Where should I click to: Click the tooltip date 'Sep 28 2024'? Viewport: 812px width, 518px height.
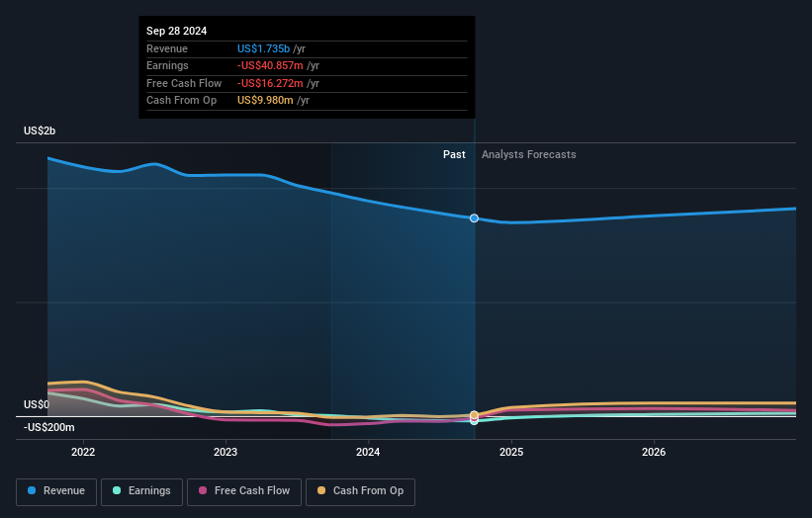(177, 31)
